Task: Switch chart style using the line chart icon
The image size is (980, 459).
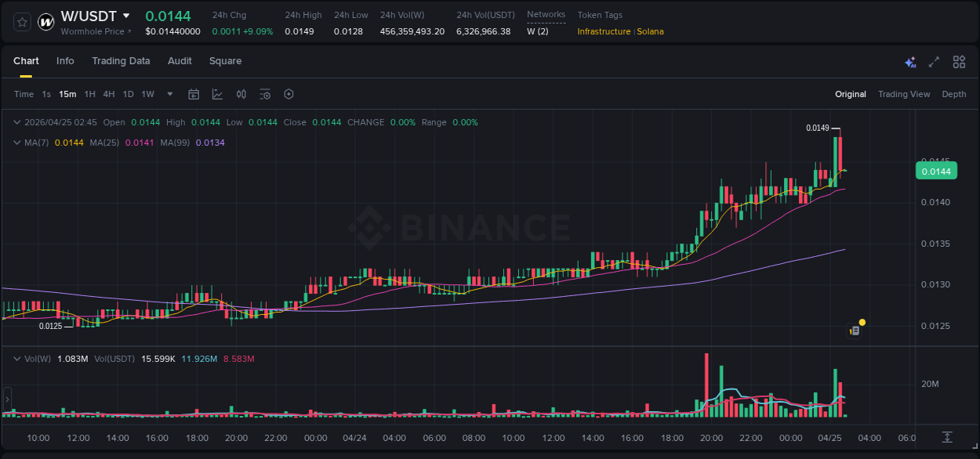Action: pyautogui.click(x=216, y=93)
